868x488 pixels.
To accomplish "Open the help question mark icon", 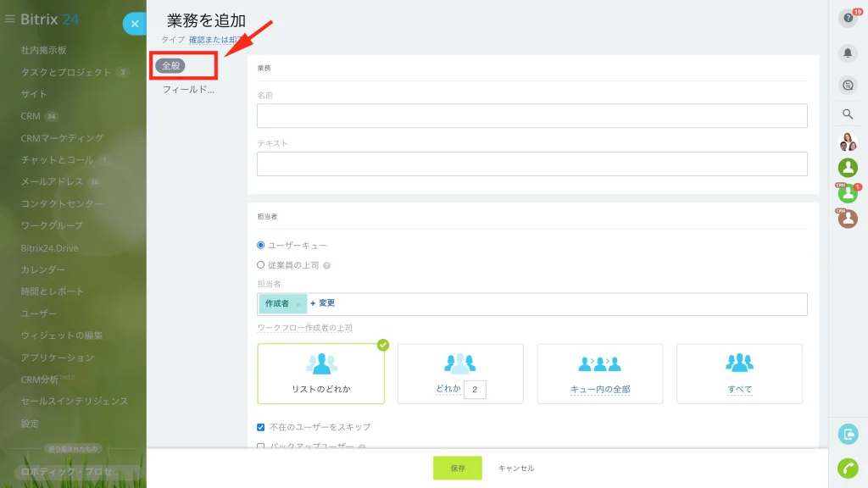I will click(848, 19).
